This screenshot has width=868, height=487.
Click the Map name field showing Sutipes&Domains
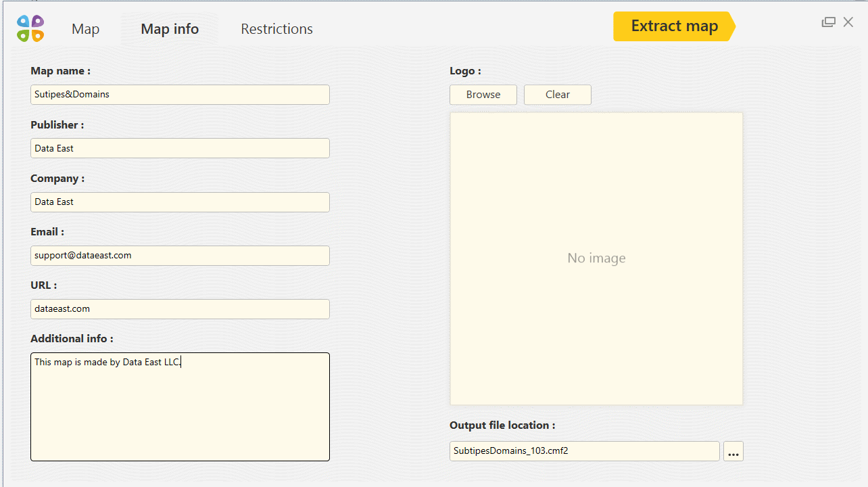[180, 94]
